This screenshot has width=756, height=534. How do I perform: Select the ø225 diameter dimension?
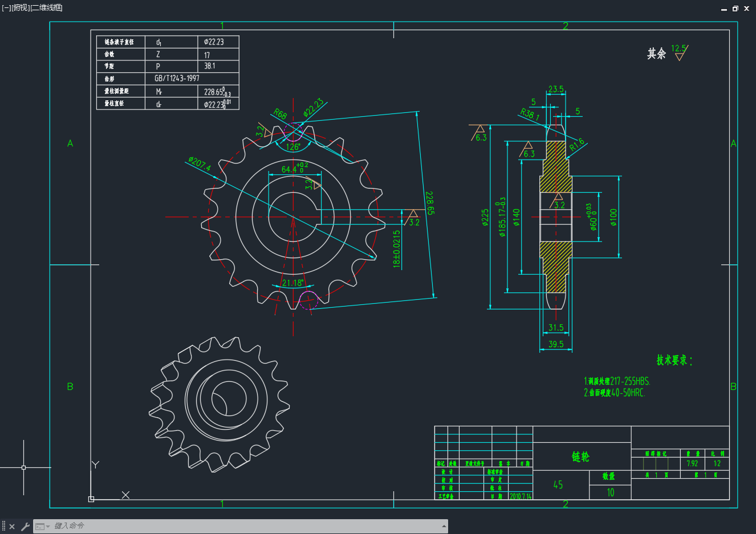click(x=485, y=217)
